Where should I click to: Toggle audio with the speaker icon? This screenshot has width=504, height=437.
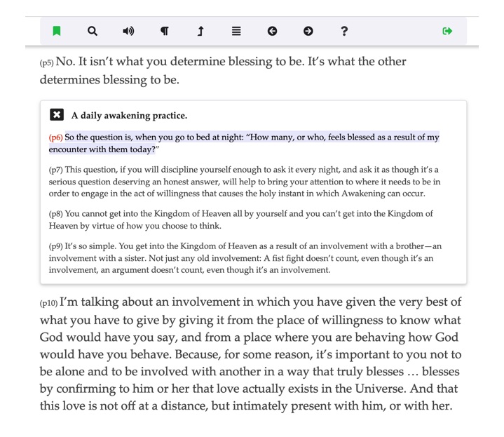pos(128,31)
